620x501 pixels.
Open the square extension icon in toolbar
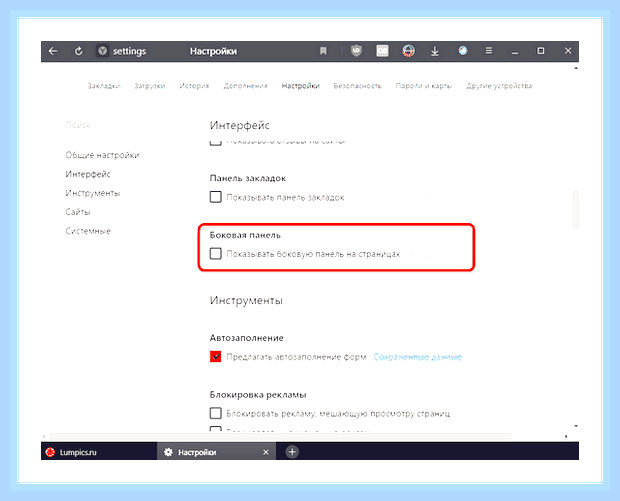(382, 51)
